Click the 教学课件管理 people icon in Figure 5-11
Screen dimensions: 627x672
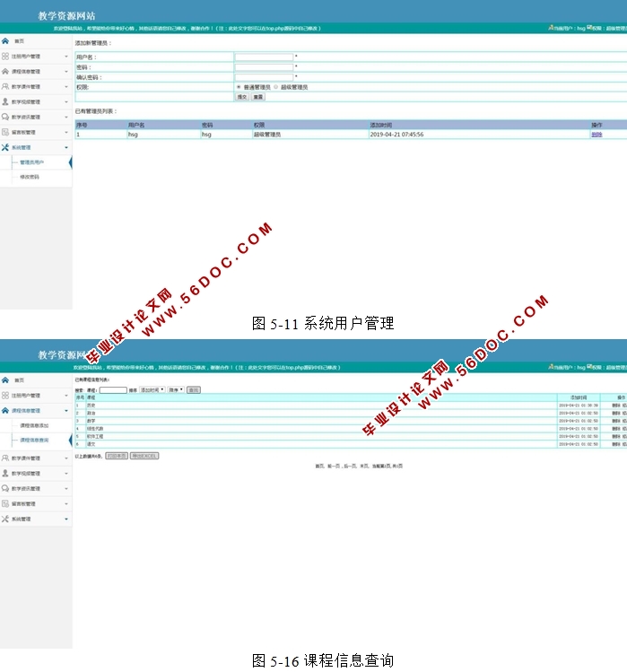pos(5,86)
